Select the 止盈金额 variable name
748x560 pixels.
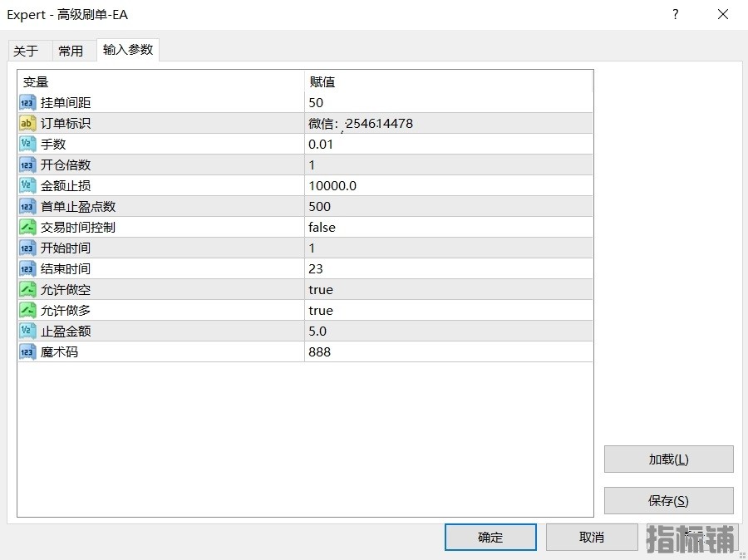pos(66,331)
